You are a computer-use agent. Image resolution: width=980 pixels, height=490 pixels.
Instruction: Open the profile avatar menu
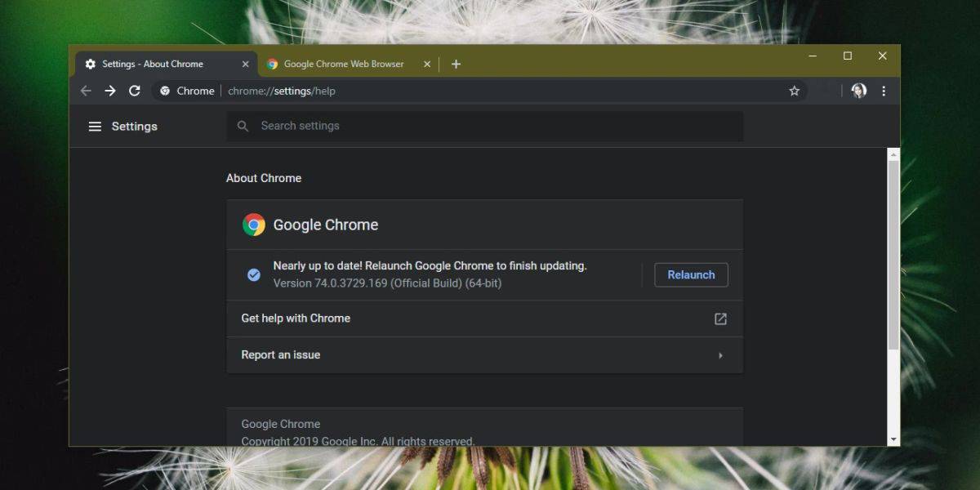[x=858, y=91]
